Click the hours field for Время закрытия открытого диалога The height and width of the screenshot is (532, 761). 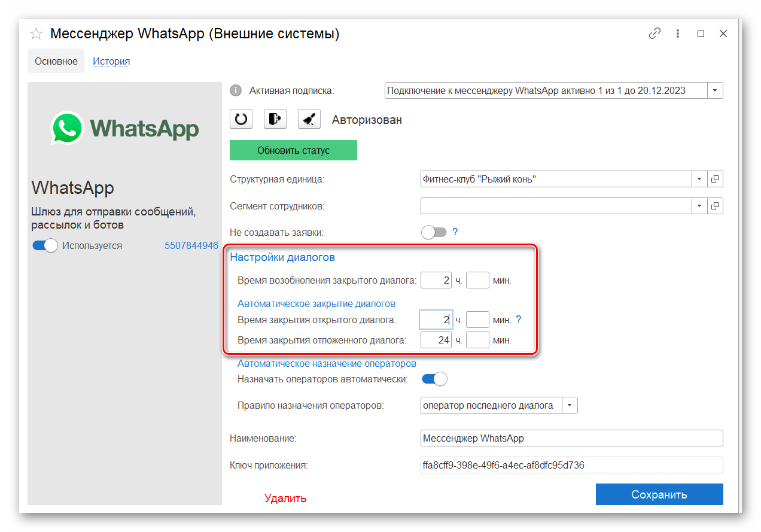coord(436,320)
